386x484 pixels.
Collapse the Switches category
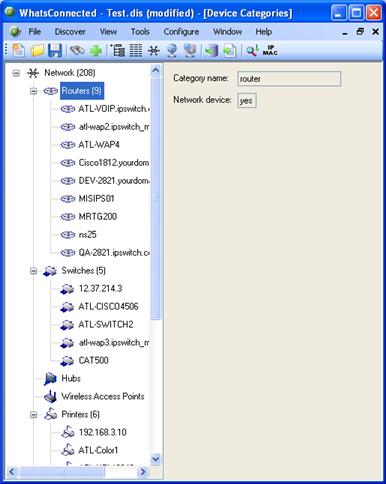[x=33, y=271]
